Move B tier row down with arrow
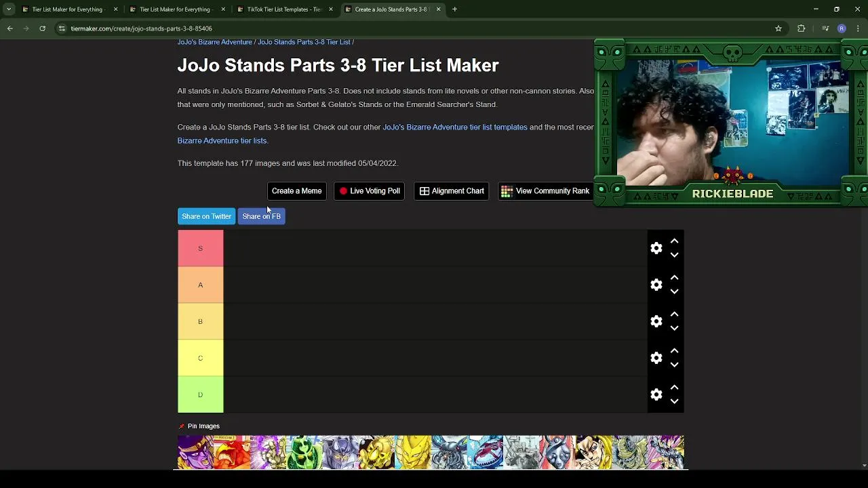This screenshot has height=488, width=868. pos(674,328)
